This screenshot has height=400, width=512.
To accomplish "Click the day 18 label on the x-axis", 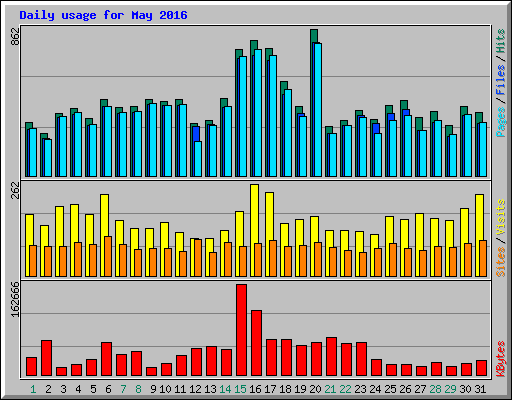I will tap(285, 389).
